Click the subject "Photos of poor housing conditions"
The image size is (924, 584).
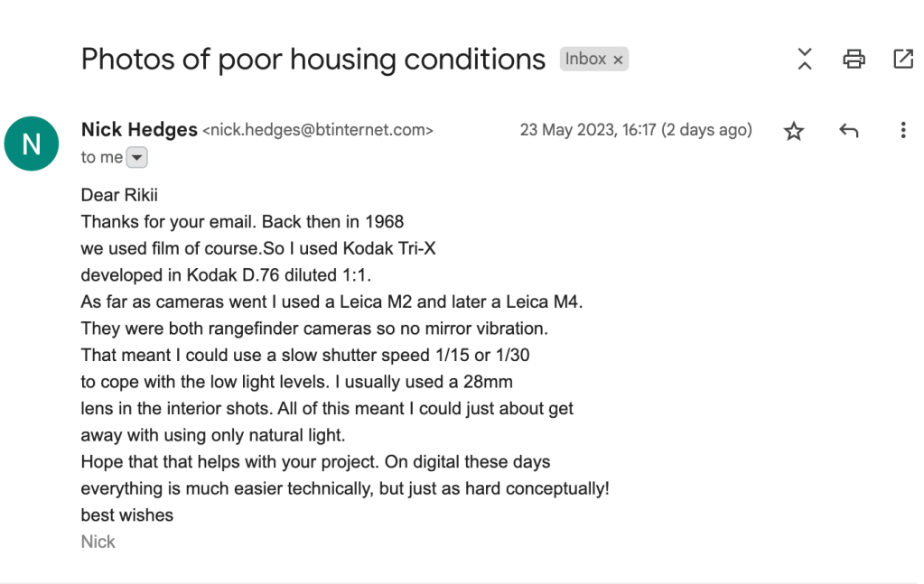(313, 60)
